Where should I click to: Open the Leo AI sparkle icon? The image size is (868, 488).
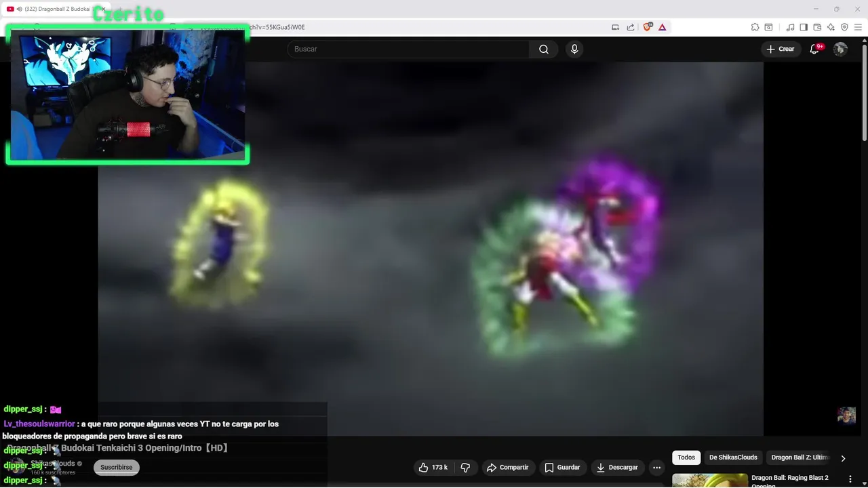(x=831, y=27)
